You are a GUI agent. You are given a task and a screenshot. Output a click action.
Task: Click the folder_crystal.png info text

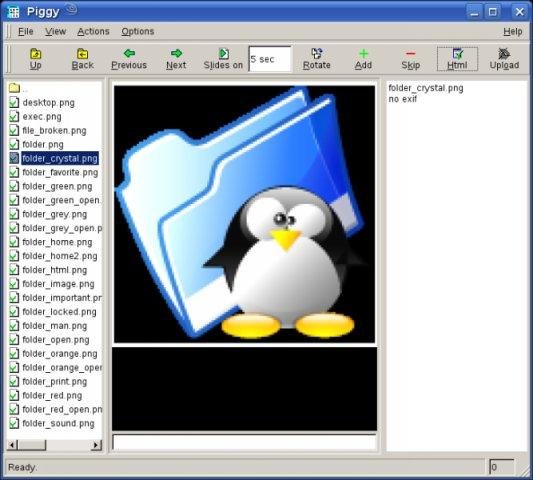[426, 88]
